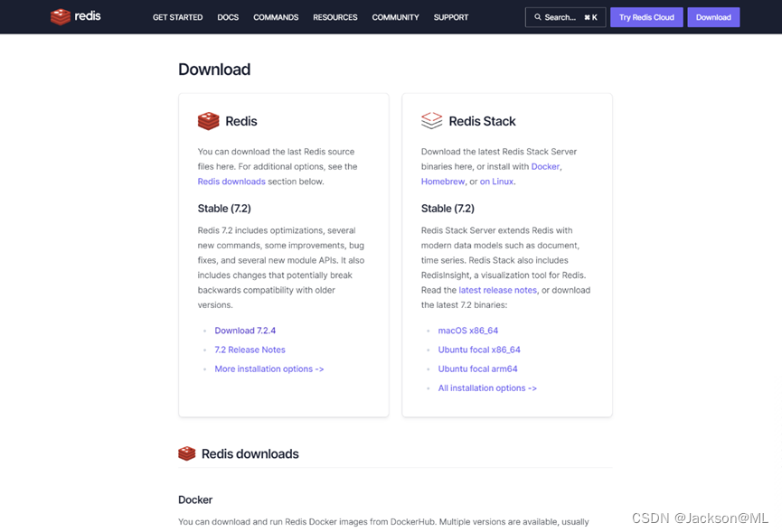Click the Redis Stack layered icon

pyautogui.click(x=431, y=120)
